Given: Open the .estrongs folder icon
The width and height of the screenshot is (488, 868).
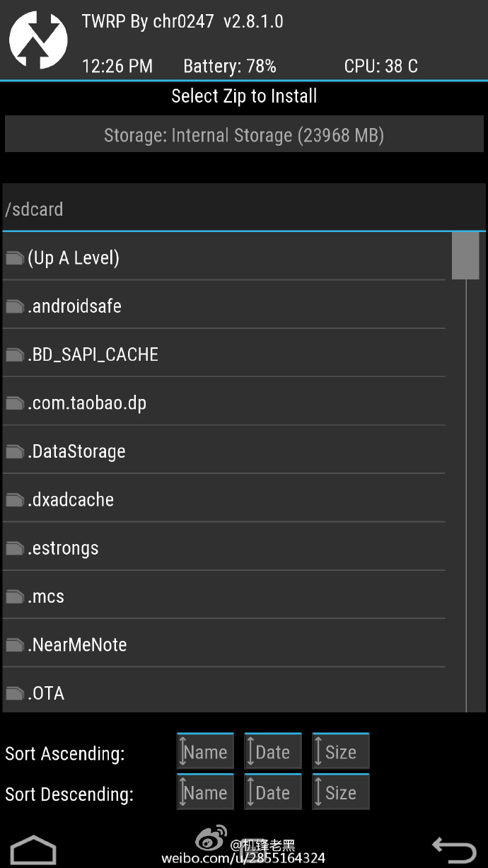Looking at the screenshot, I should pyautogui.click(x=14, y=548).
